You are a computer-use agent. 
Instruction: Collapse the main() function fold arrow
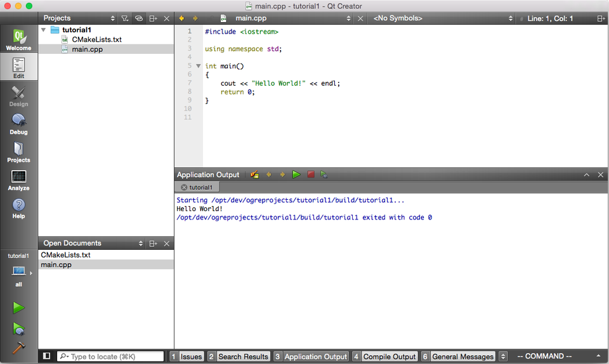198,66
